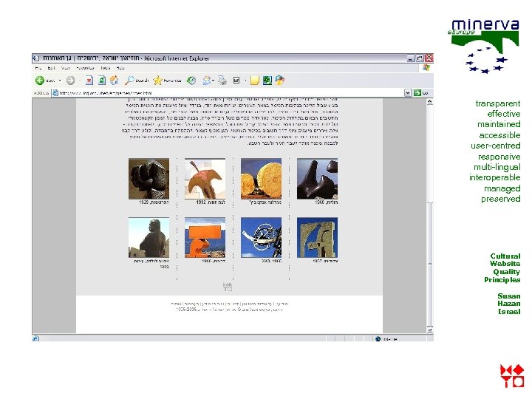Click the green Go button

(x=420, y=92)
